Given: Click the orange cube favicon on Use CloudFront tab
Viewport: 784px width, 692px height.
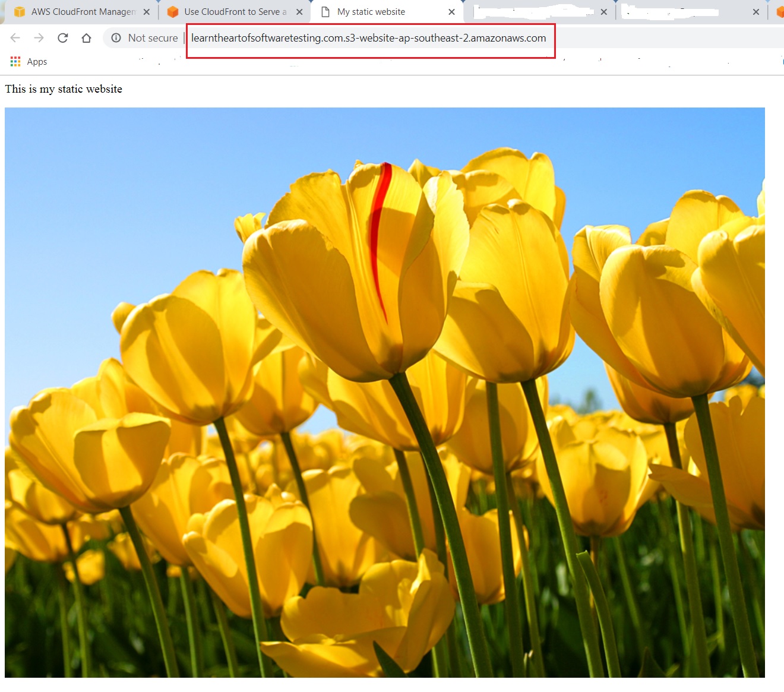Looking at the screenshot, I should pyautogui.click(x=173, y=12).
